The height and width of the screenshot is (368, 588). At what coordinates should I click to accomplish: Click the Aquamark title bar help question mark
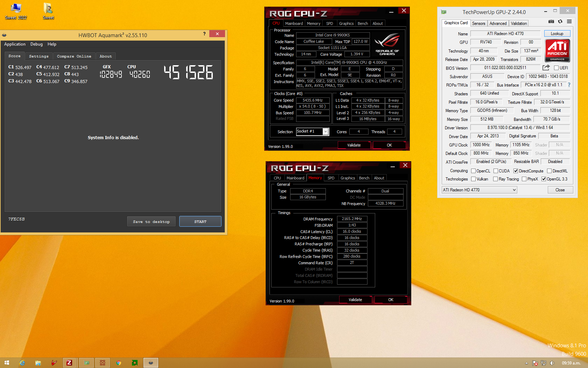click(x=204, y=34)
